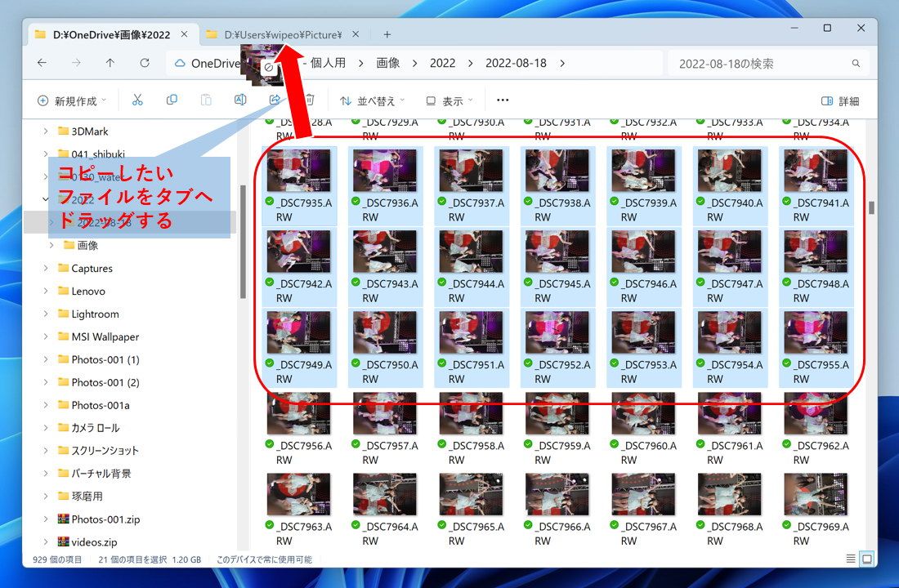Expand the スクリーンショット tree node

[46, 451]
